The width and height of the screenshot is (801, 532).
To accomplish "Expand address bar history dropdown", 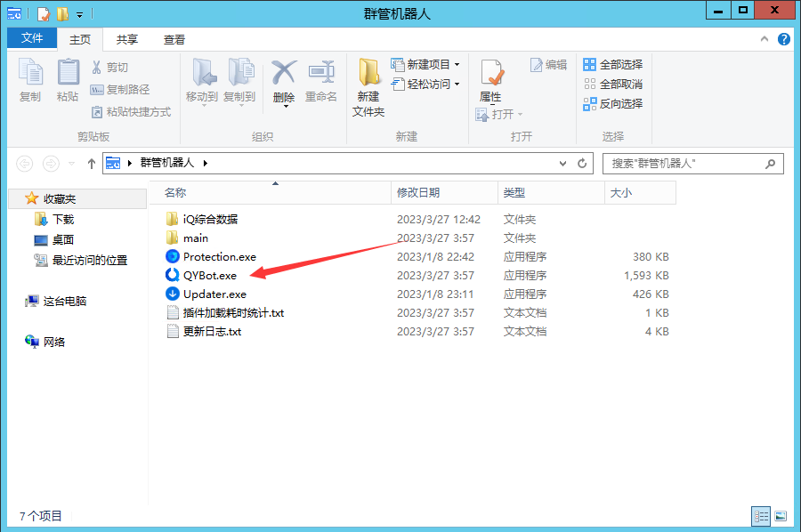I will [562, 164].
